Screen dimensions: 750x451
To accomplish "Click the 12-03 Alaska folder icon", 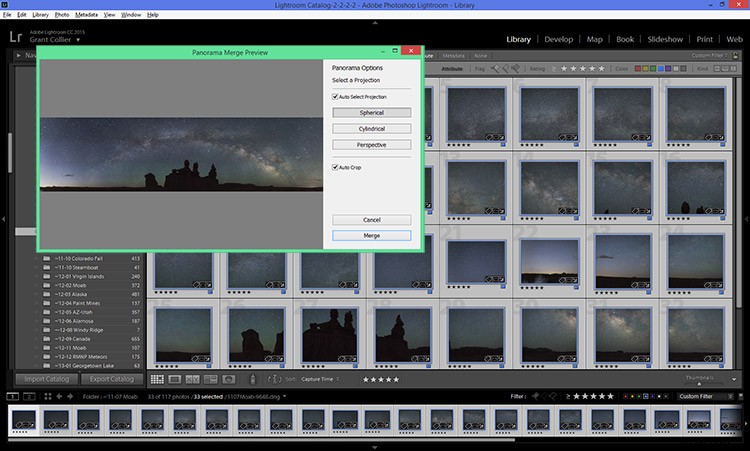I will pos(48,295).
